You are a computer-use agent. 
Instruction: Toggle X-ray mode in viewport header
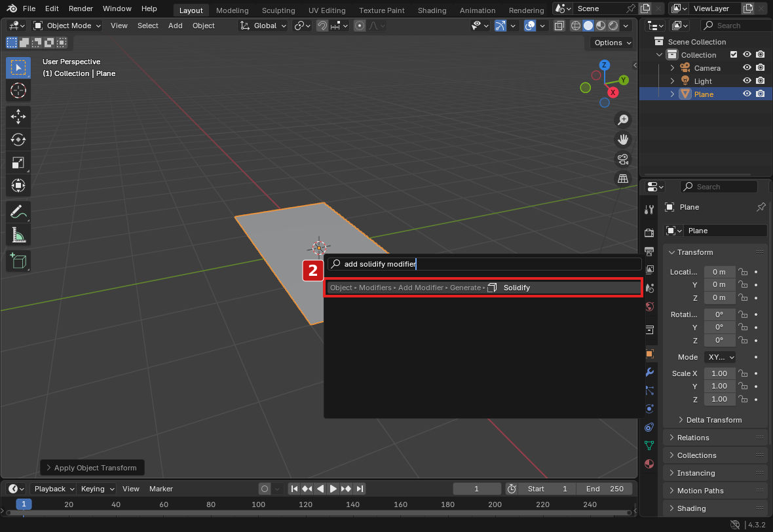559,26
